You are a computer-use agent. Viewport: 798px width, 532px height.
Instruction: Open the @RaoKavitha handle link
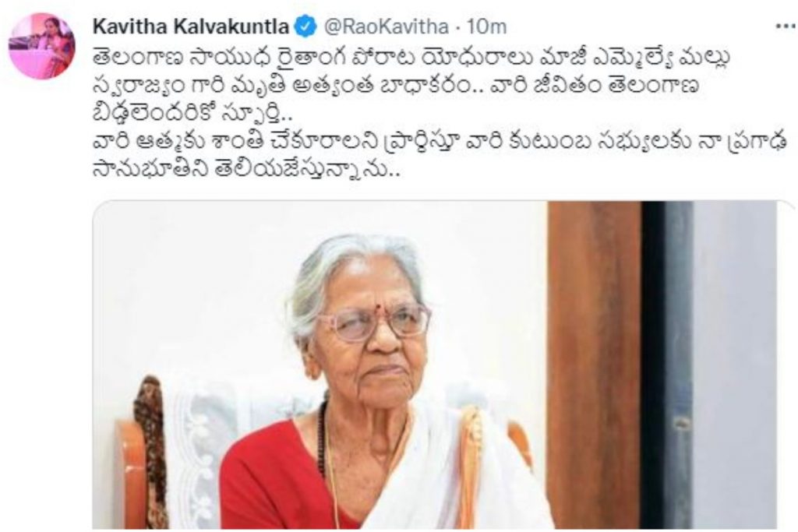click(x=386, y=26)
